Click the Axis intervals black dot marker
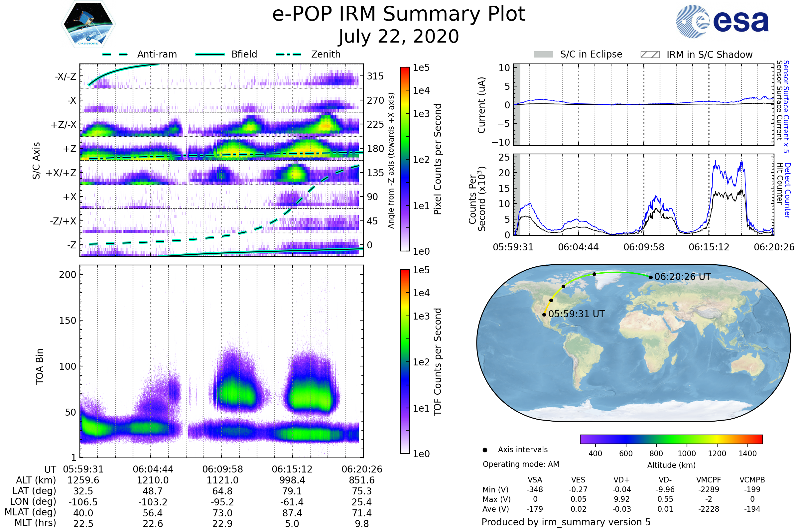The image size is (798, 532). pos(485,450)
